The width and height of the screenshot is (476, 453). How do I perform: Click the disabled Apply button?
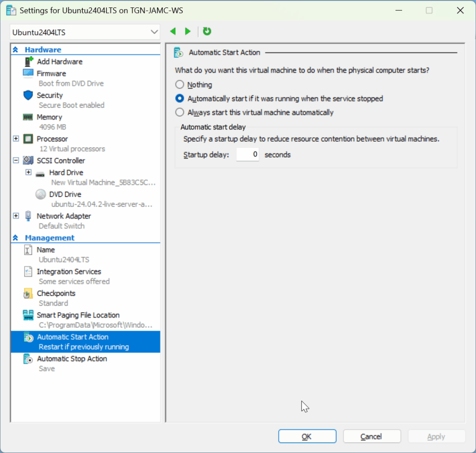coord(436,436)
